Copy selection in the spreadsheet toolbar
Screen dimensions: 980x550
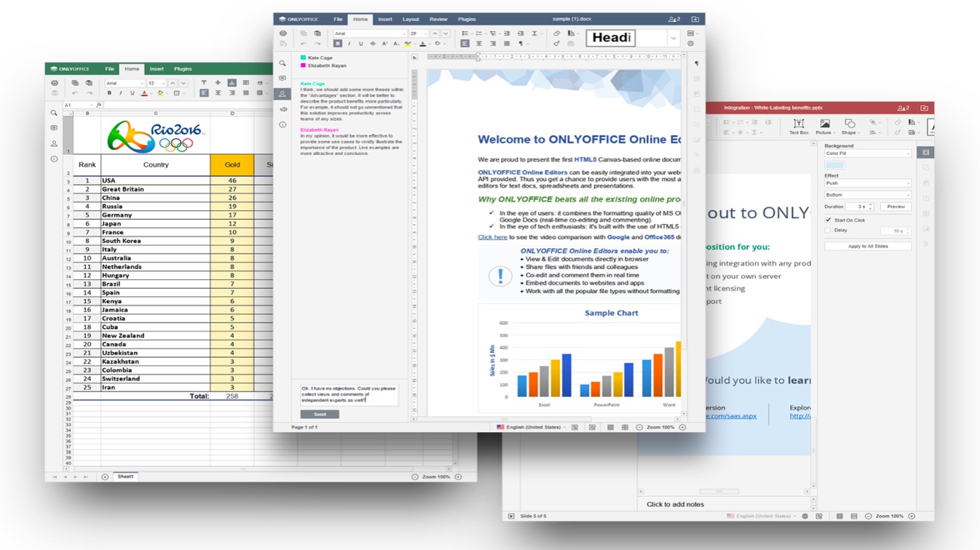[x=76, y=83]
